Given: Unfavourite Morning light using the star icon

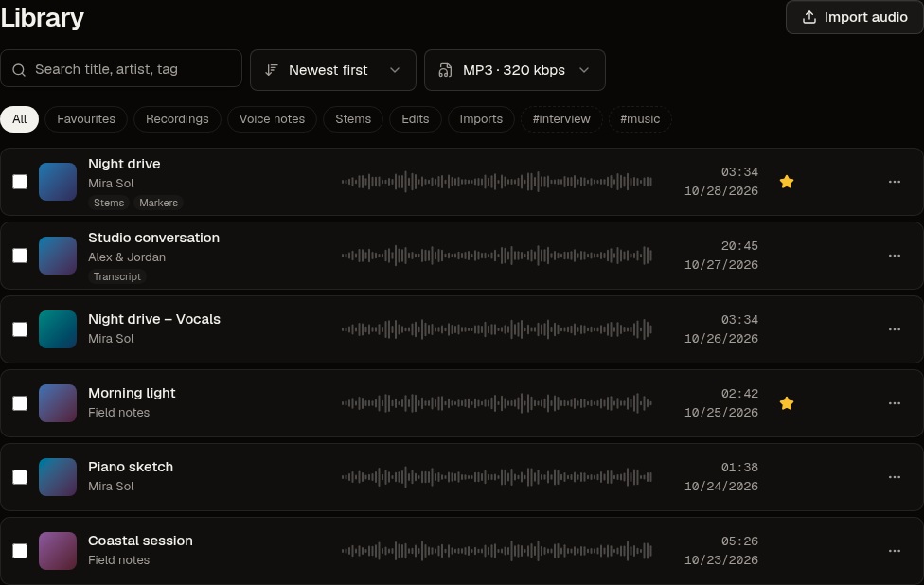Looking at the screenshot, I should point(786,403).
